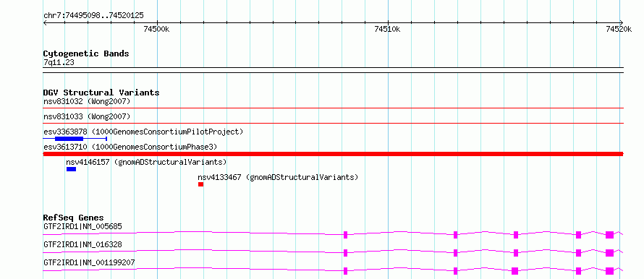644x279 pixels.
Task: Click the rightmost large exon of NM_016328
Action: (609, 253)
